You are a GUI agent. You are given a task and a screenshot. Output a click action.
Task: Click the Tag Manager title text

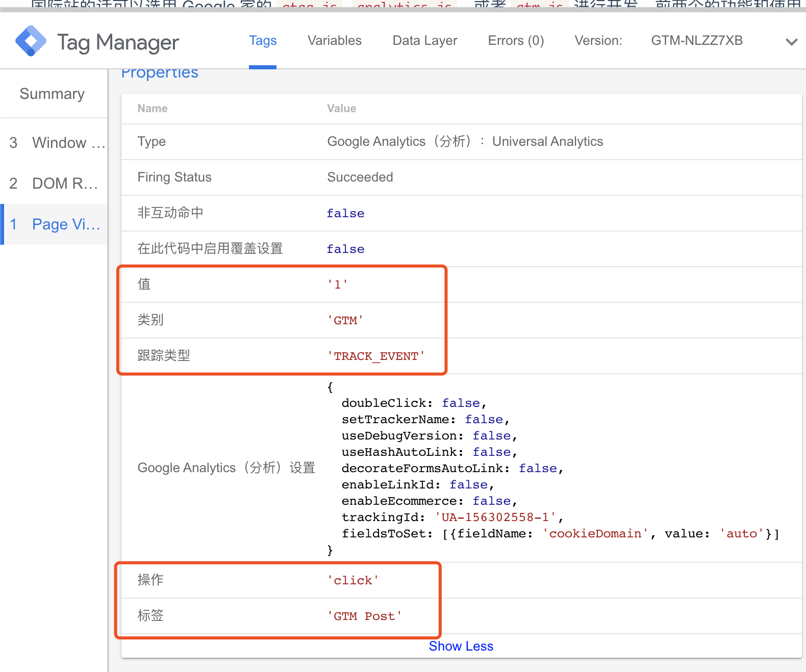coord(118,42)
